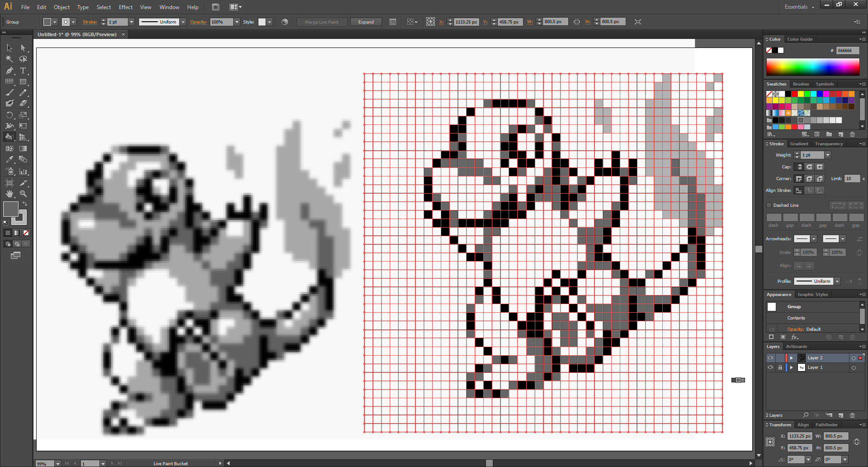
Task: Set stroke cap to Round Cap
Action: pos(809,167)
